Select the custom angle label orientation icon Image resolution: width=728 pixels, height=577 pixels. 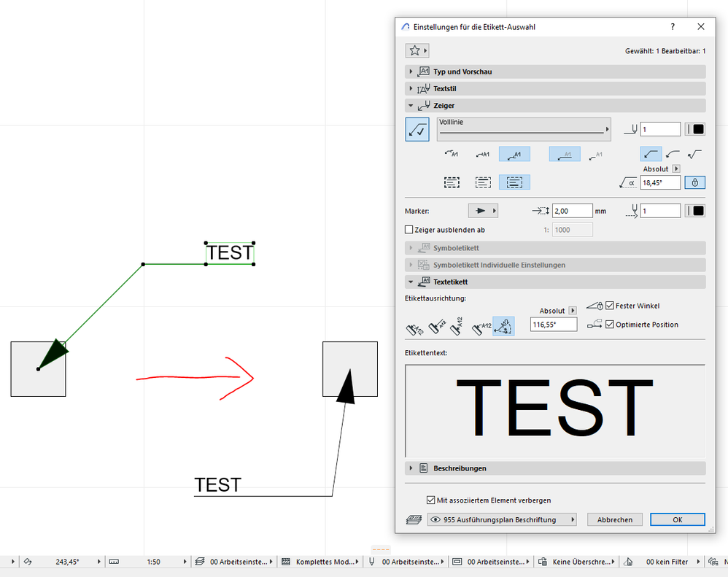(x=504, y=326)
